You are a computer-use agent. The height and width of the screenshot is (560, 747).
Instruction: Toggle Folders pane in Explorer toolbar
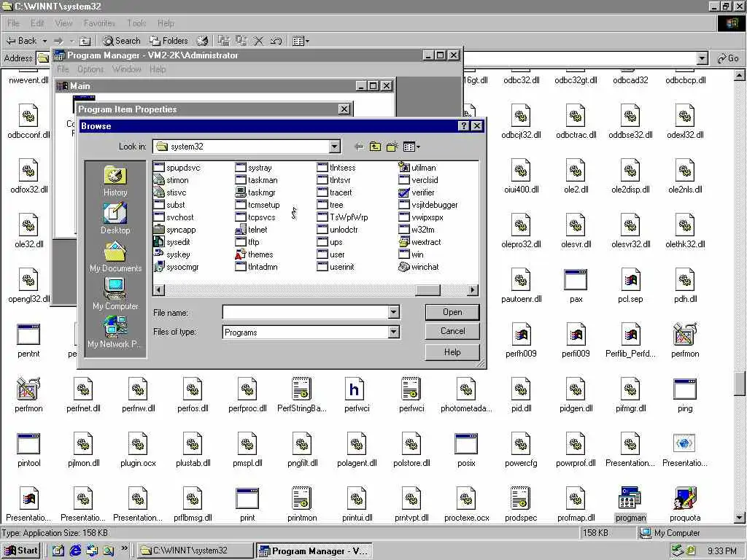click(x=169, y=41)
